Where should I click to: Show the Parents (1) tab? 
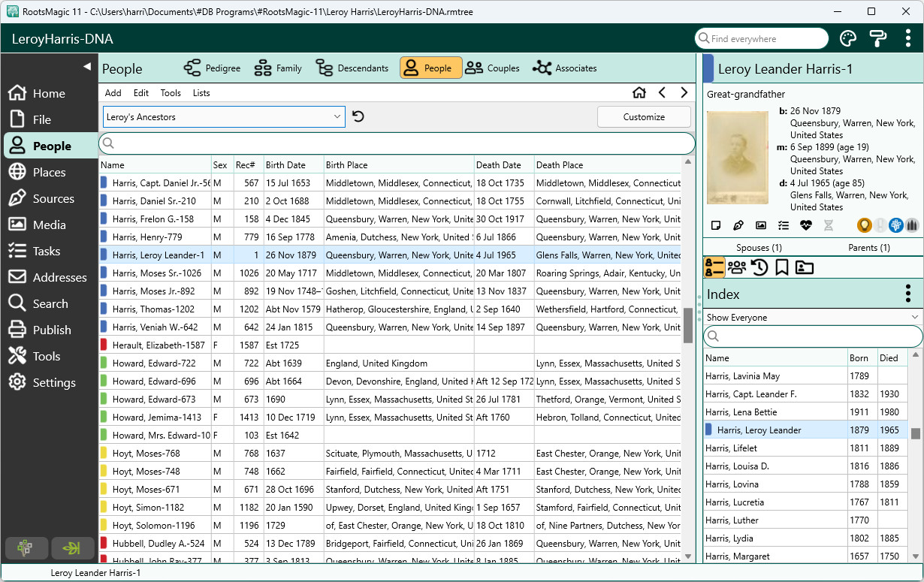click(x=868, y=247)
